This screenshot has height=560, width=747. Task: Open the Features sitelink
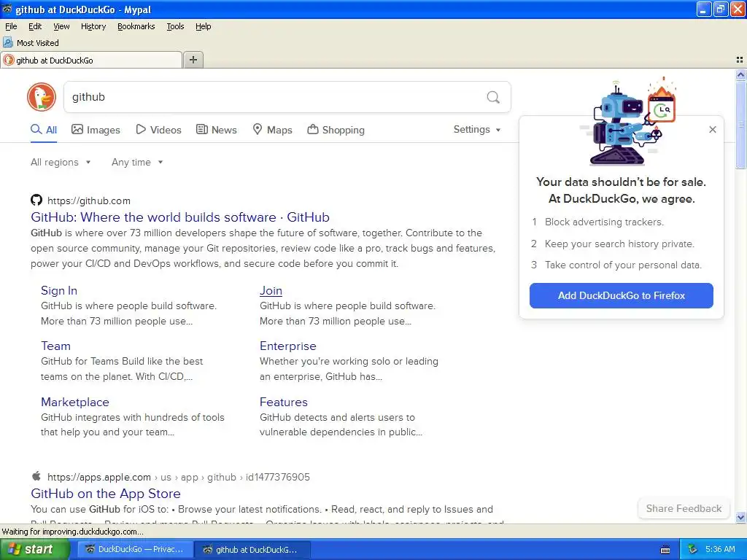pos(284,402)
